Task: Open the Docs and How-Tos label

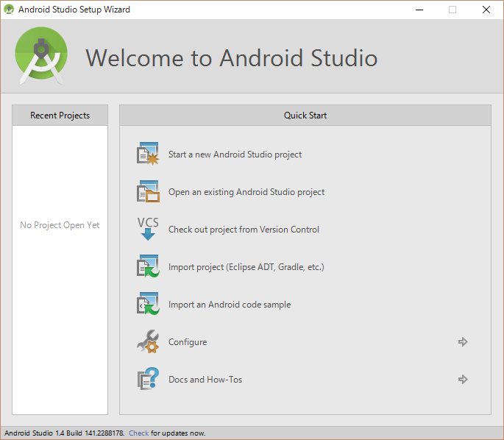Action: coord(205,380)
